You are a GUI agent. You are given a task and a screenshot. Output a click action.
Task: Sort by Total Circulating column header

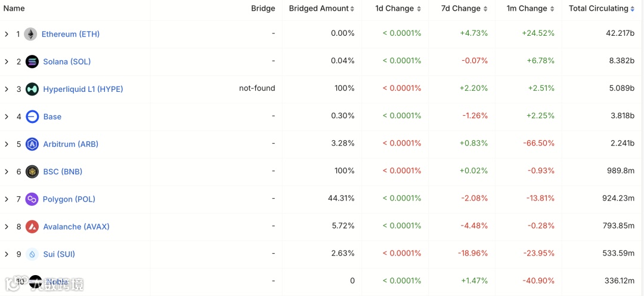601,8
